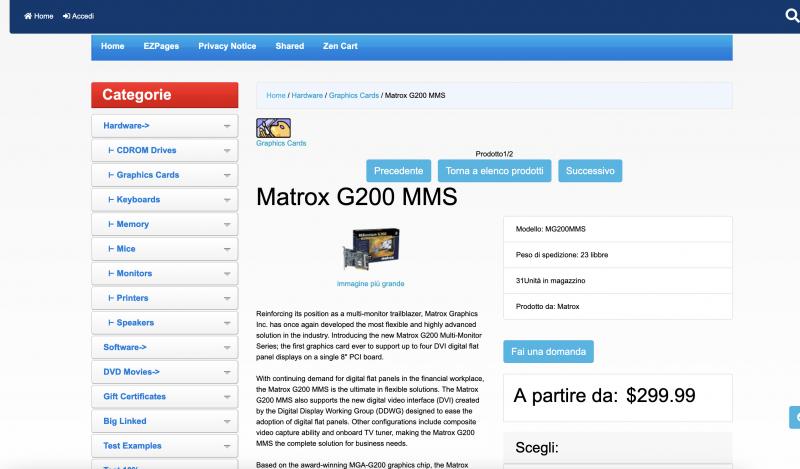Expand the Software category arrow
The width and height of the screenshot is (800, 469).
click(x=227, y=348)
